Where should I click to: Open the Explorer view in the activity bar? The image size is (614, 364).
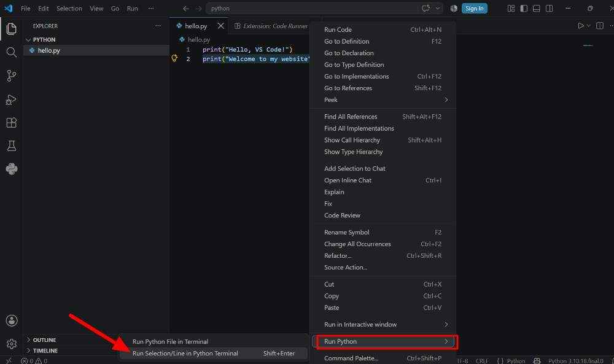click(x=11, y=29)
